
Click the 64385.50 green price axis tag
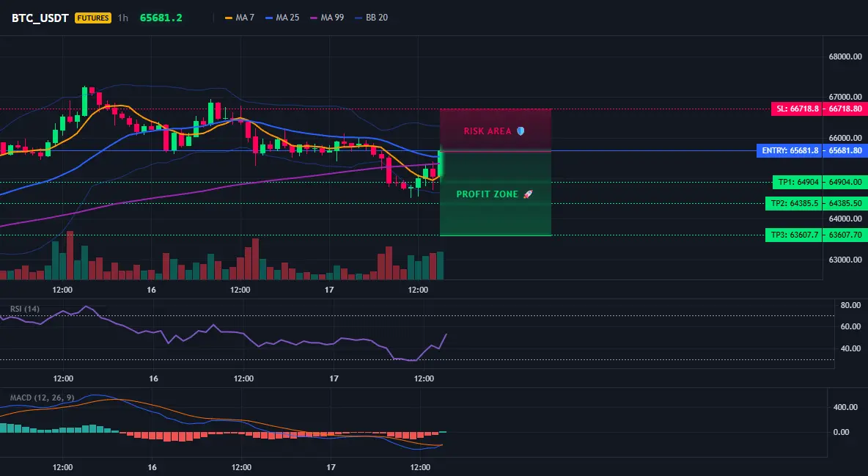click(x=845, y=203)
